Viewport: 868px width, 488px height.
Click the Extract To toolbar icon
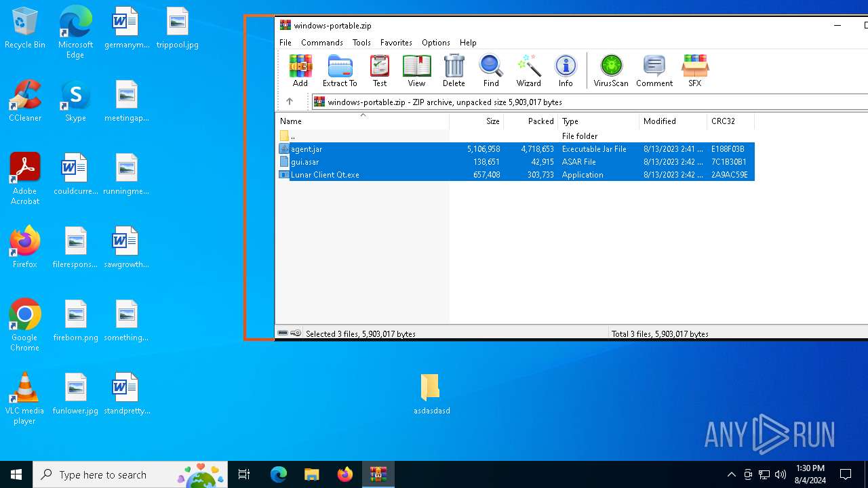click(x=340, y=71)
